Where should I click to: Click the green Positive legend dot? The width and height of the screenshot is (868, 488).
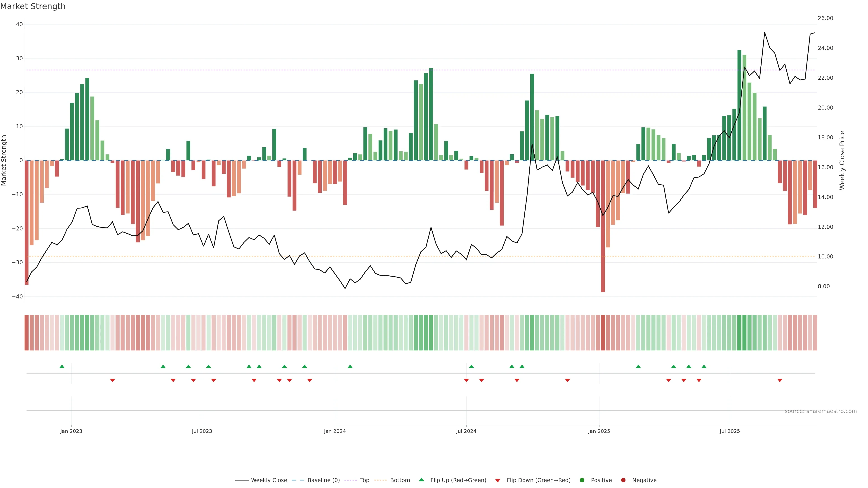point(582,480)
